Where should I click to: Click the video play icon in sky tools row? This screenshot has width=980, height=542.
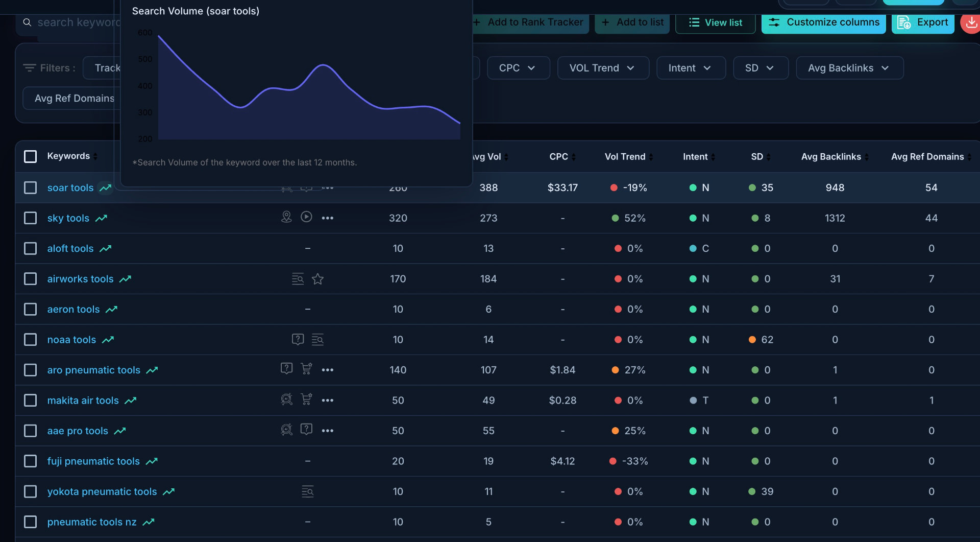pos(306,217)
